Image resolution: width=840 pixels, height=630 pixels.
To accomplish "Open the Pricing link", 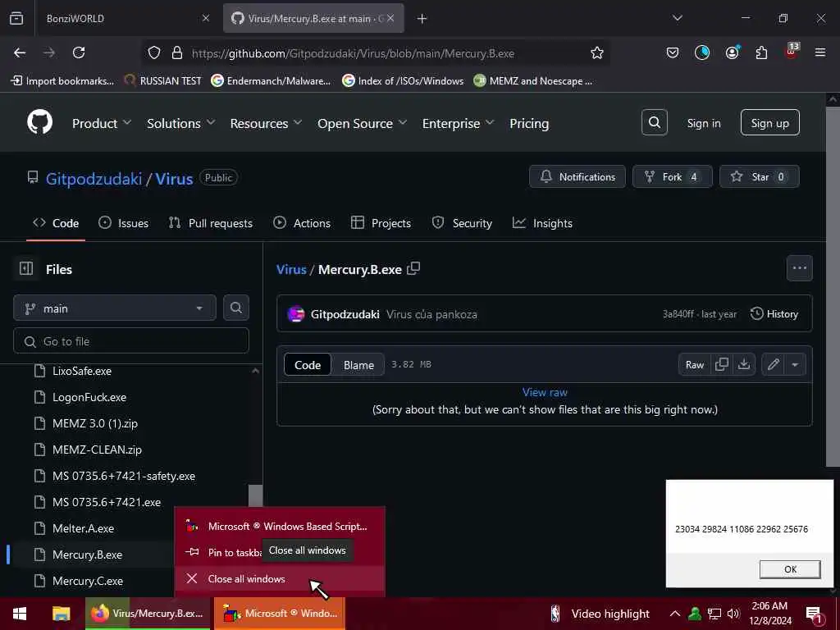I will (x=529, y=123).
